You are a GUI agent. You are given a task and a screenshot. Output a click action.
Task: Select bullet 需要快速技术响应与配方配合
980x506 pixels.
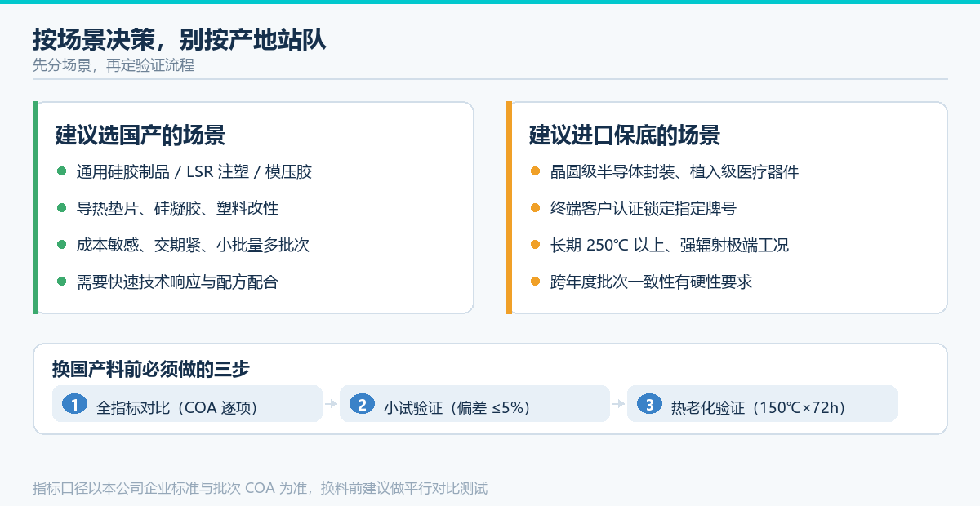pos(178,282)
